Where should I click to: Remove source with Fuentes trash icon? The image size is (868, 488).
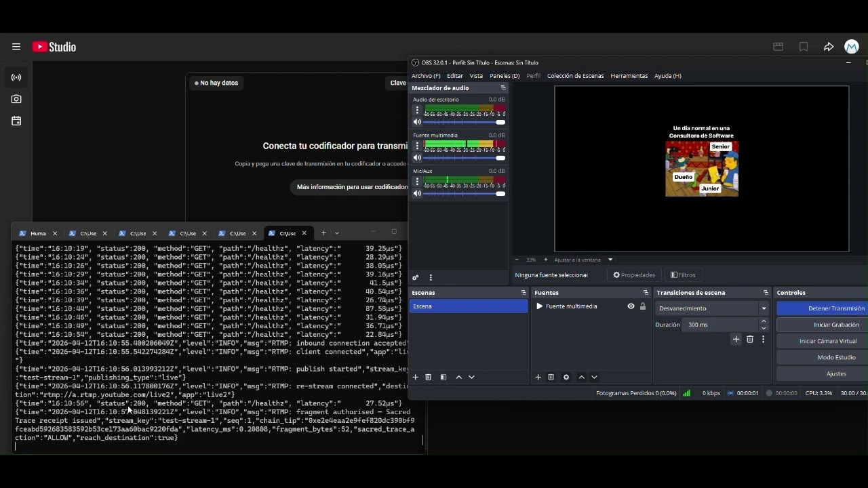(551, 377)
